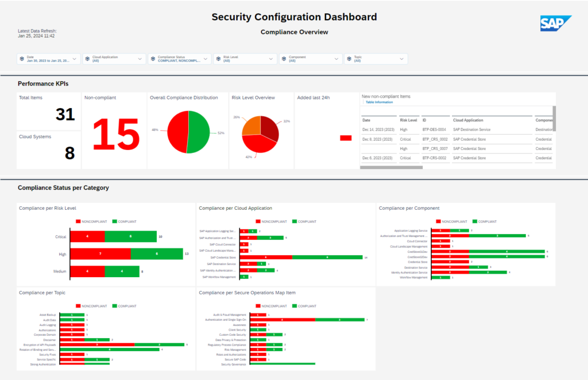
Task: Click COMPLIANT legend swatch in Secure Operations Map chart
Action: 295,306
